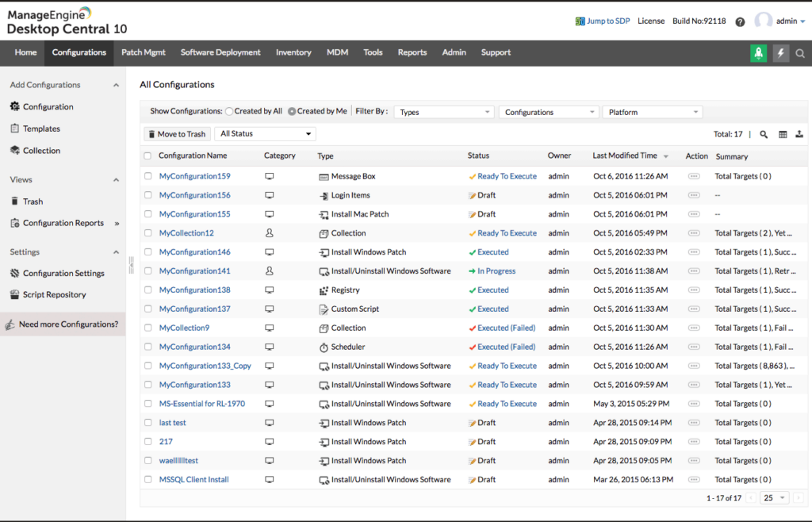Open the MDM menu tab

pos(337,52)
